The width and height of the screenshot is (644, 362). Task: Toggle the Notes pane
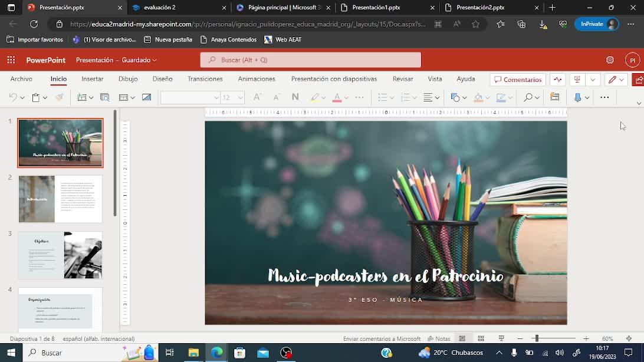click(439, 338)
